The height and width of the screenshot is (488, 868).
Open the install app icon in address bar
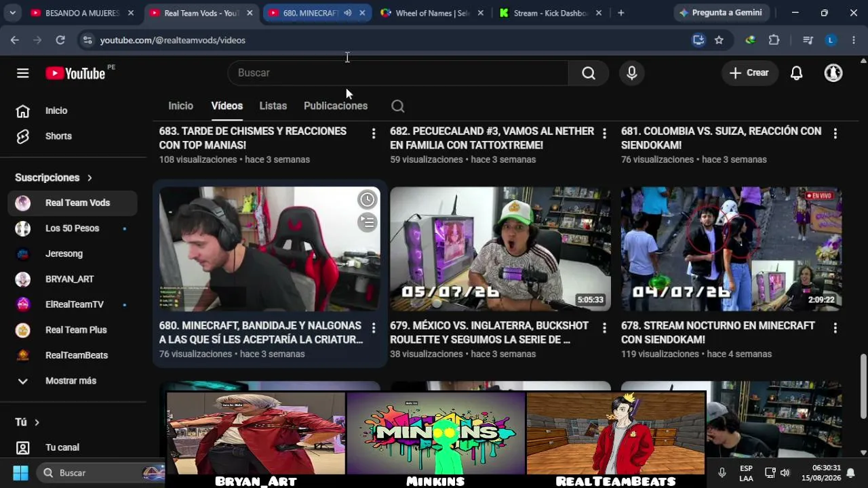(x=698, y=41)
